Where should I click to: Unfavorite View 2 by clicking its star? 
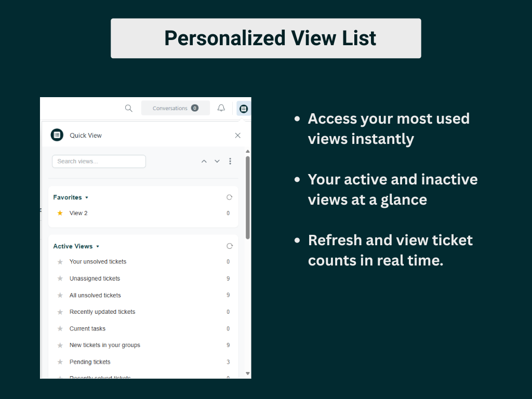[59, 212]
